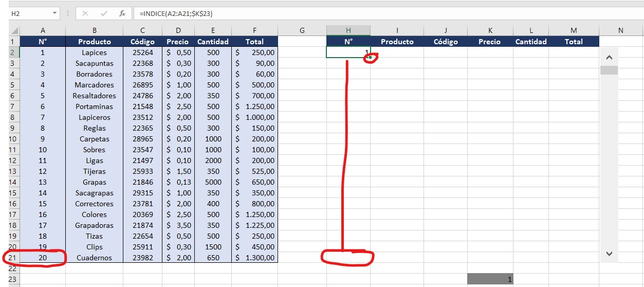Image resolution: width=644 pixels, height=287 pixels.
Task: Select the gray cell K23 containing 1
Action: click(490, 279)
